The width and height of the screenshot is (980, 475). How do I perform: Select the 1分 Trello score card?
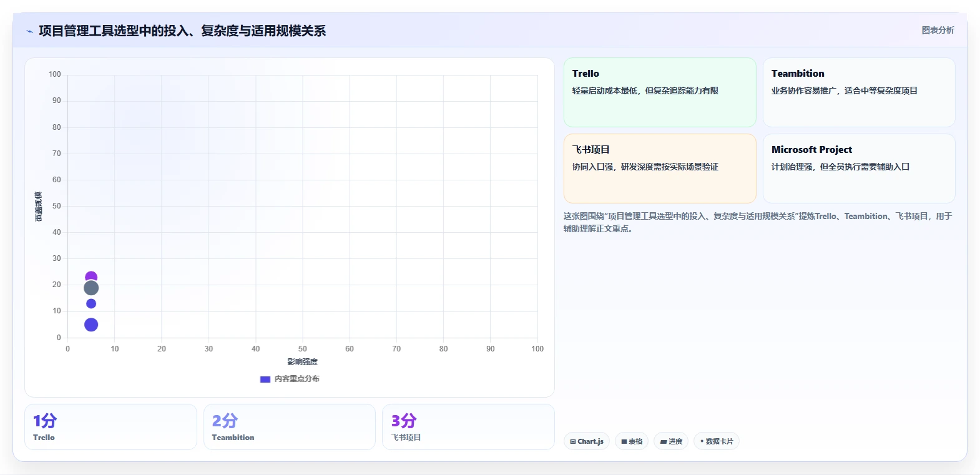(x=110, y=427)
